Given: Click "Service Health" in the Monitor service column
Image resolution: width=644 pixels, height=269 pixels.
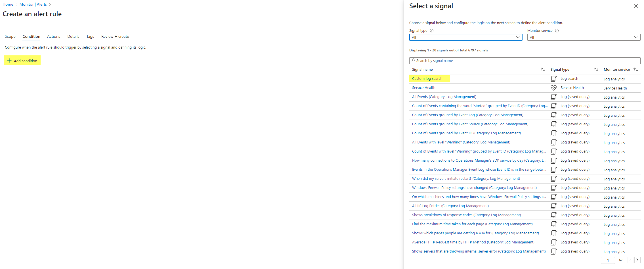Looking at the screenshot, I should point(615,88).
